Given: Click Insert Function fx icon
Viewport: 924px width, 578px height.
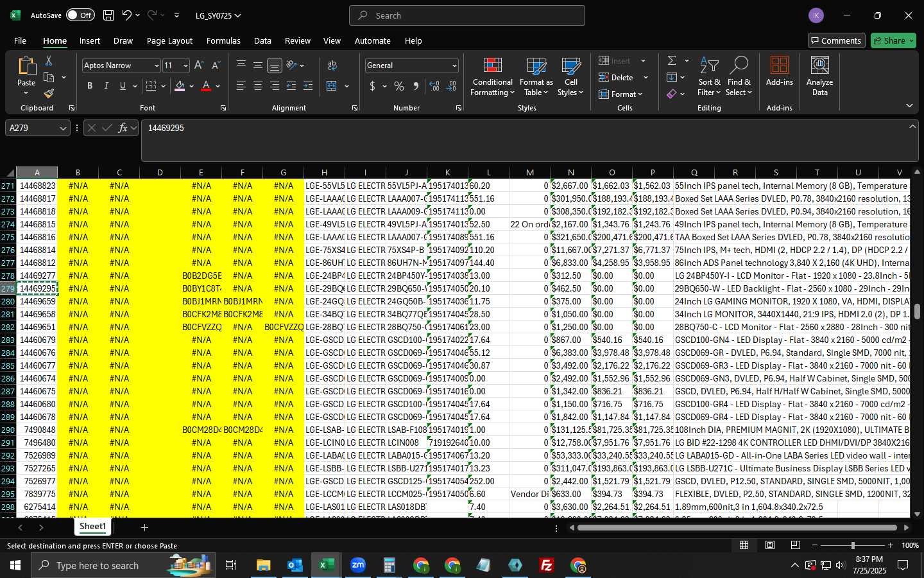Looking at the screenshot, I should 123,128.
